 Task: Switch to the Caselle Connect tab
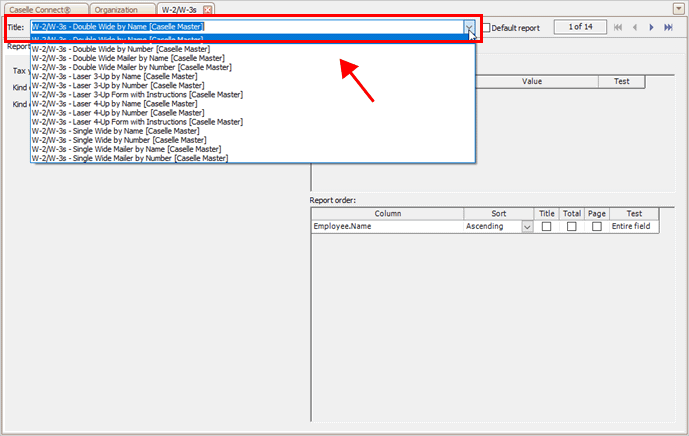tap(46, 10)
